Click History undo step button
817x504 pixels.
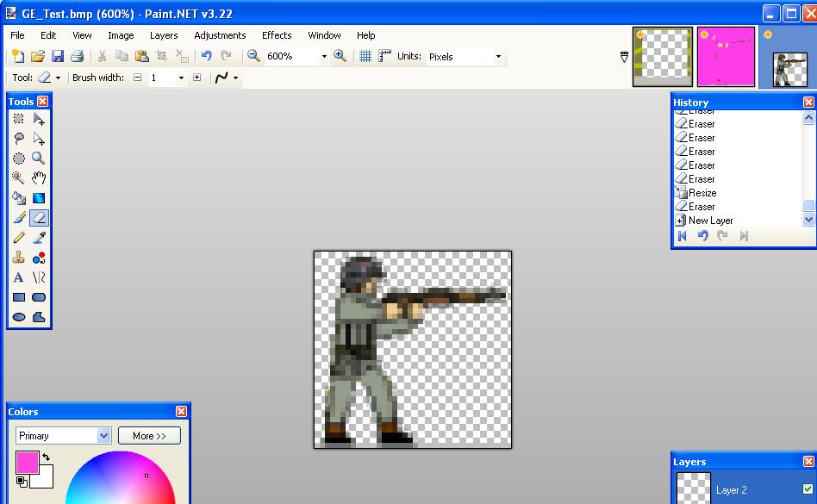tap(703, 236)
